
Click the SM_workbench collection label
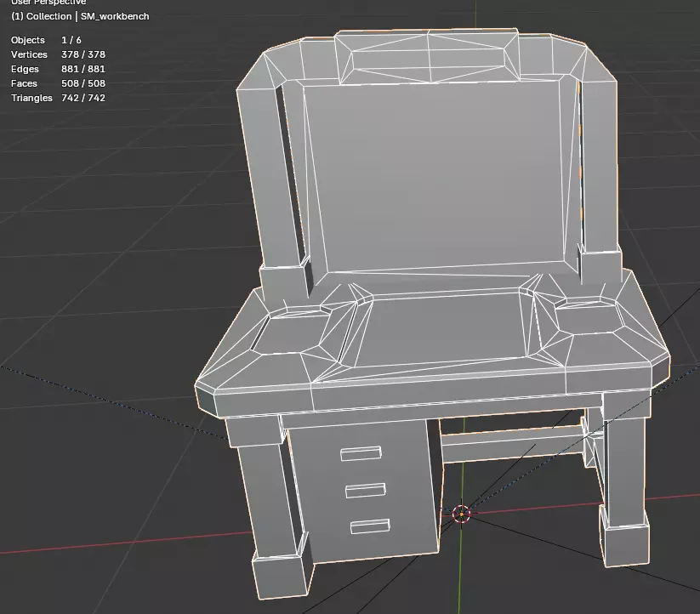80,16
